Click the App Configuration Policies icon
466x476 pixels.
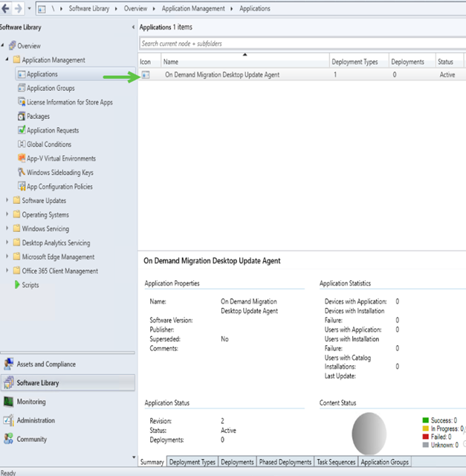[22, 186]
